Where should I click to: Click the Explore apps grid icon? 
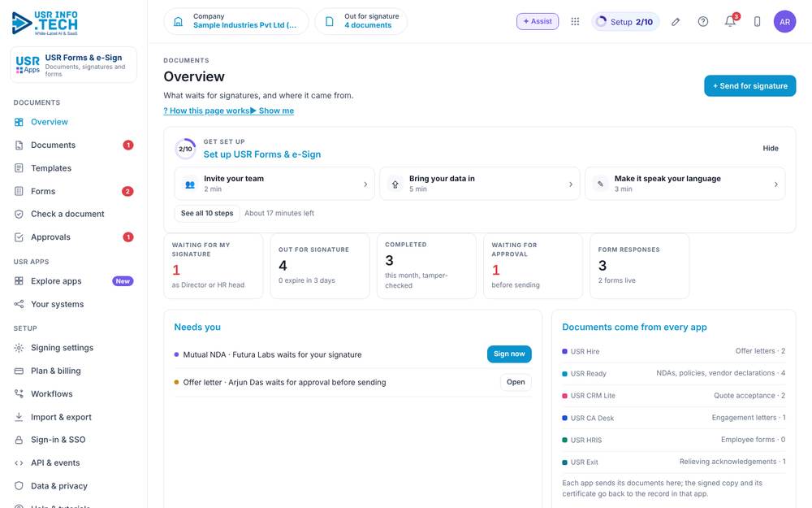(19, 281)
